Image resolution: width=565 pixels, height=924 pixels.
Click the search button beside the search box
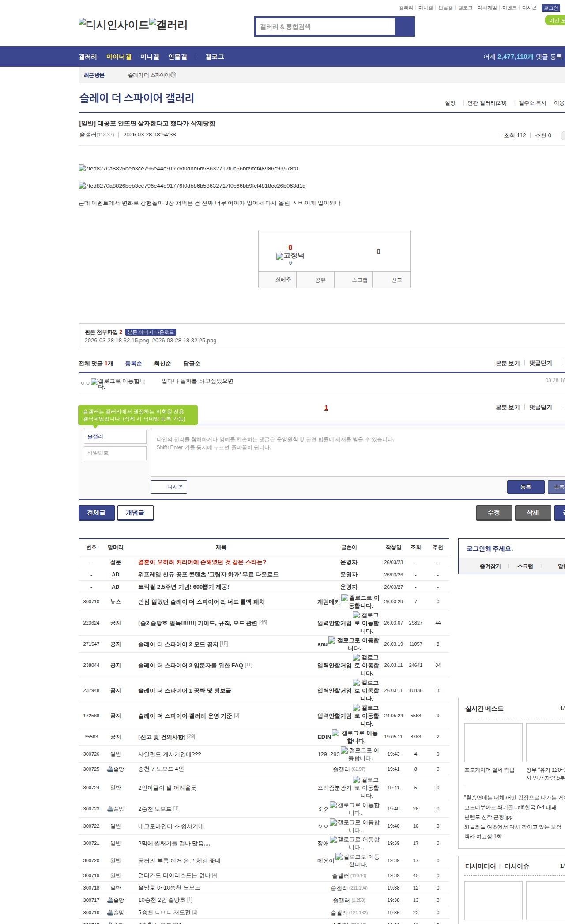pos(405,27)
